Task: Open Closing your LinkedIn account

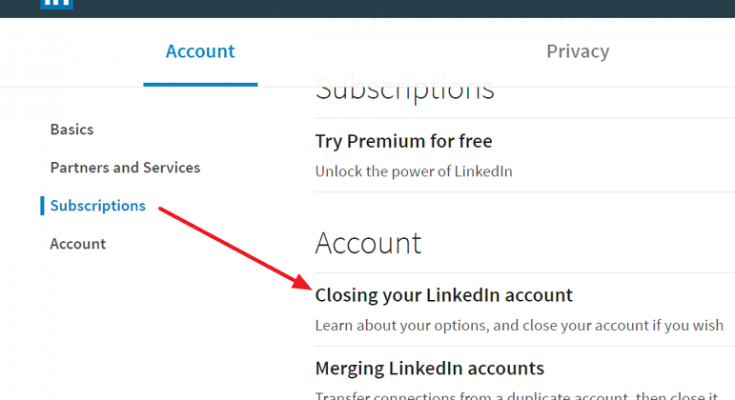Action: click(443, 295)
